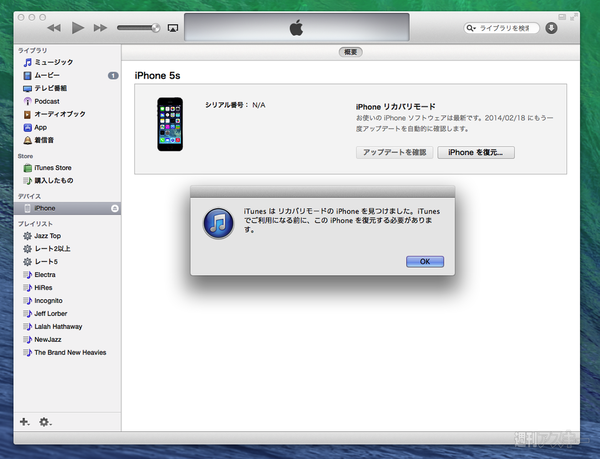Screen dimensions: 600x459
Task: Click the iPhone 5s heading
Action: click(157, 76)
